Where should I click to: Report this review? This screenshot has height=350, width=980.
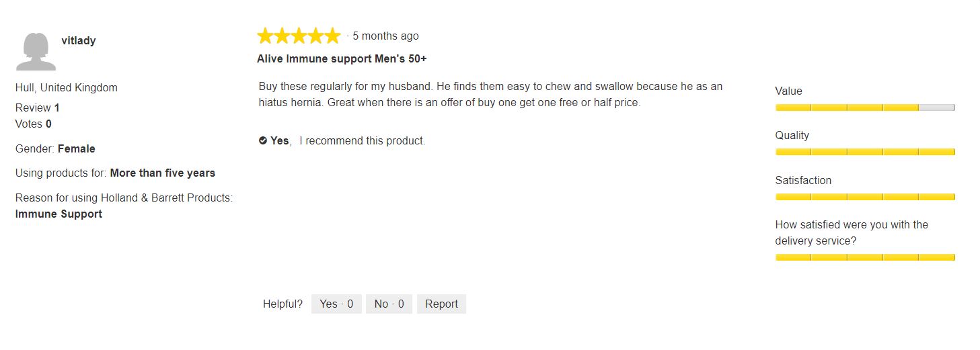(441, 304)
